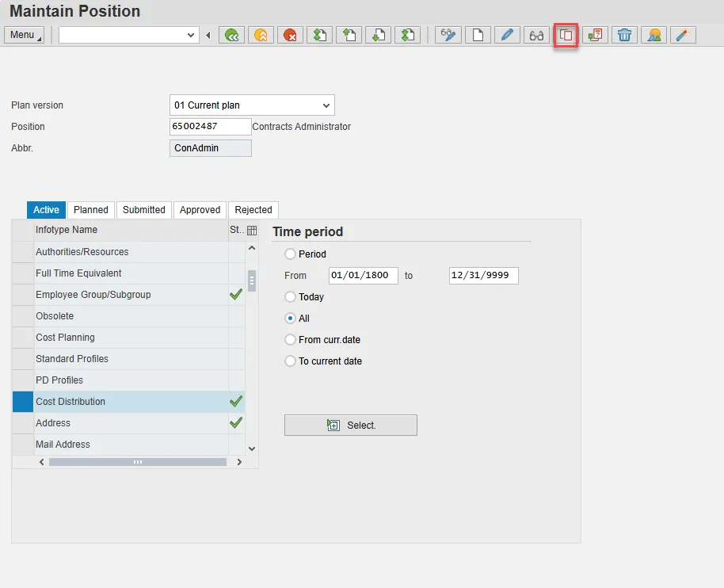The width and height of the screenshot is (724, 588).
Task: Click the Change pencil icon
Action: point(507,35)
